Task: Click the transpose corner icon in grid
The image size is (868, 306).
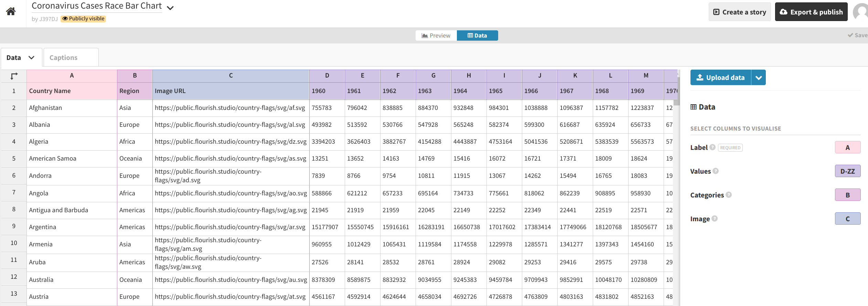Action: tap(14, 76)
